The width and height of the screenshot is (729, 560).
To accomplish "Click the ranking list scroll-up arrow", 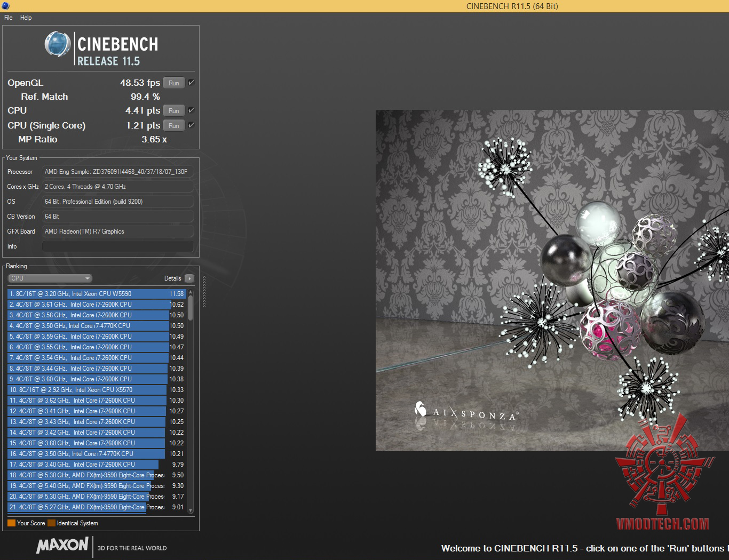I will coord(191,292).
